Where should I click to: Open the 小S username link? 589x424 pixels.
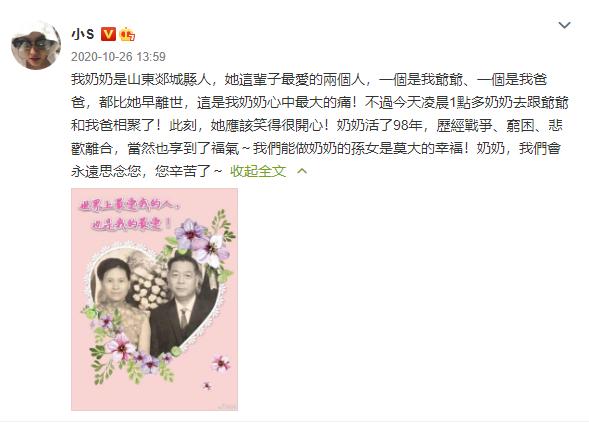coord(83,34)
